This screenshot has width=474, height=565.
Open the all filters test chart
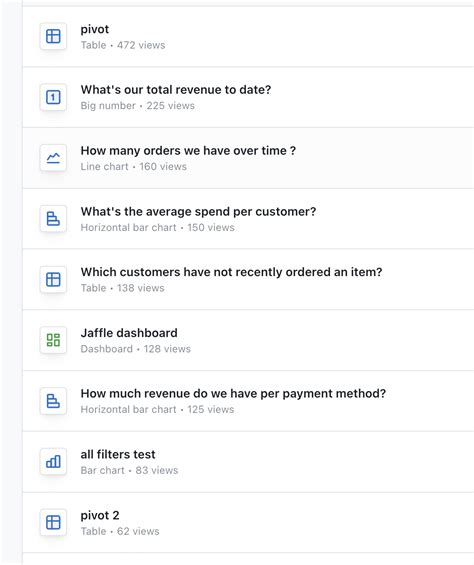(118, 454)
